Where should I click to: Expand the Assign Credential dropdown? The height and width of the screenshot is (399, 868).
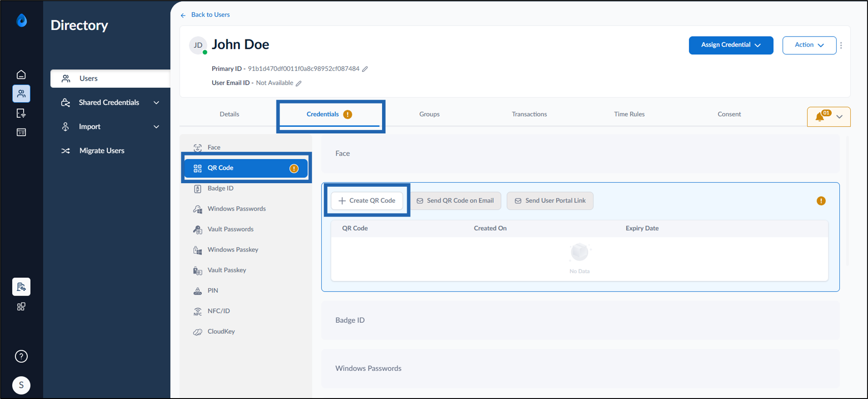point(731,45)
